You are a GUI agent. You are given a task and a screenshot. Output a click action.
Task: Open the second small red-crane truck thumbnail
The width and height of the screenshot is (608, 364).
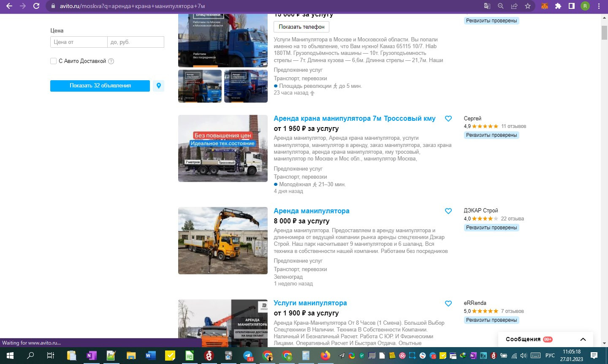[x=246, y=86]
